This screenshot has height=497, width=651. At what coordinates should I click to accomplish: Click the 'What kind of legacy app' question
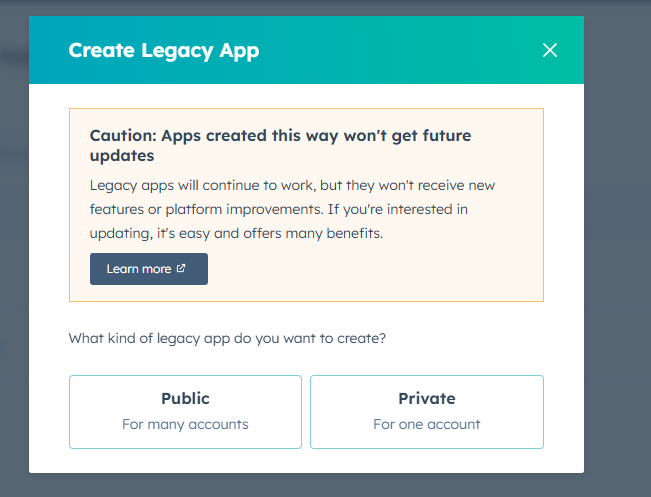227,338
